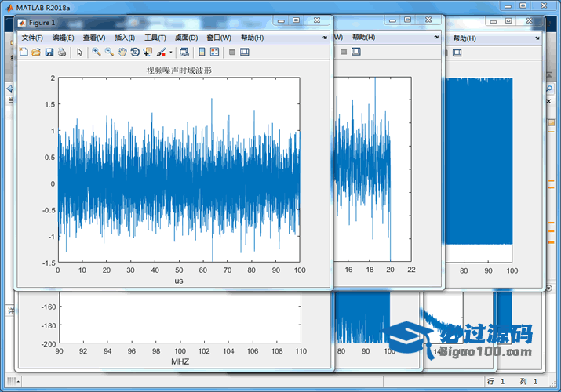Toggle the Data Cursor tool

coord(148,53)
